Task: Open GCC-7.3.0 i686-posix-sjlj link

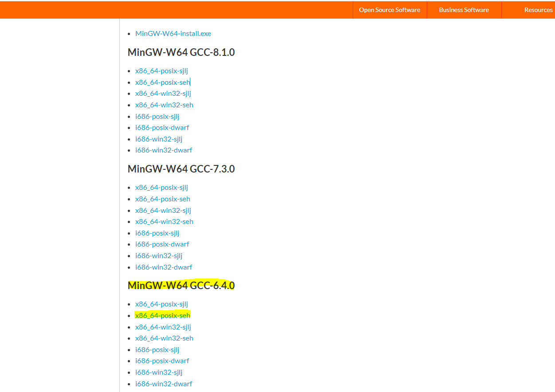Action: point(157,233)
